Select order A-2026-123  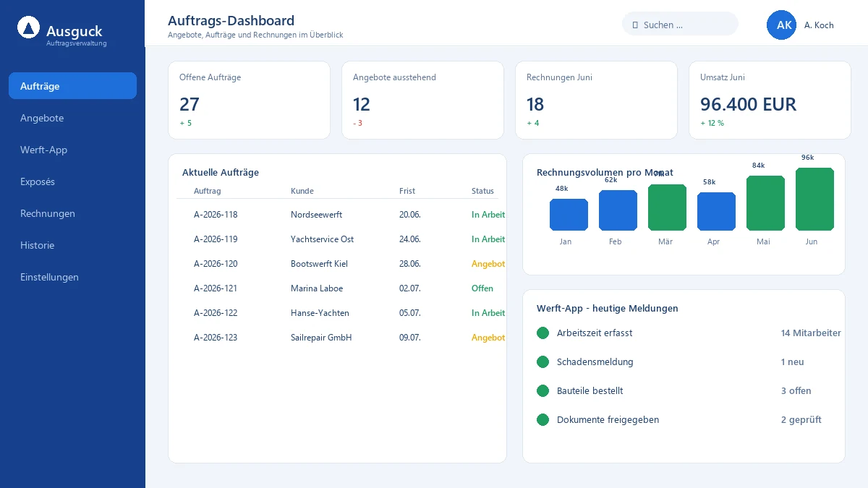pyautogui.click(x=216, y=338)
